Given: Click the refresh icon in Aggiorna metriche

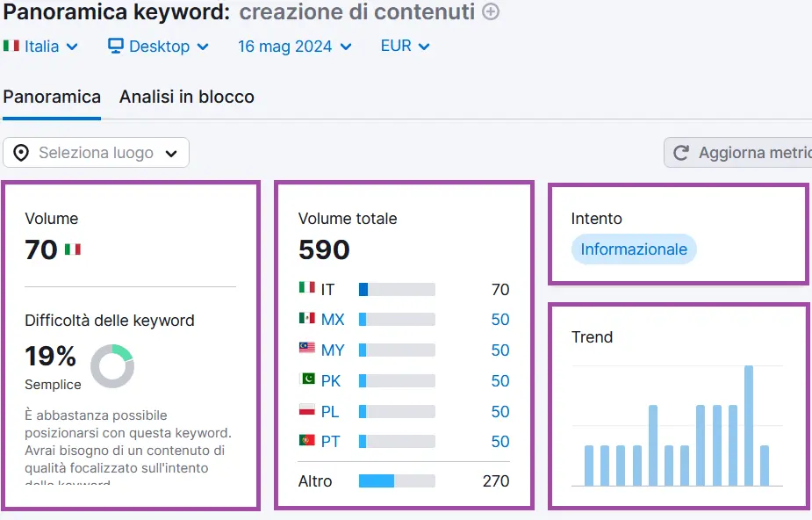Looking at the screenshot, I should pos(681,153).
